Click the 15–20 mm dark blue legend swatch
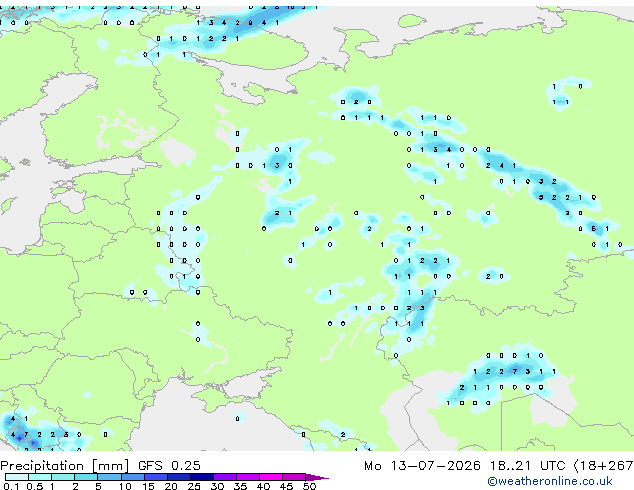 [156, 477]
